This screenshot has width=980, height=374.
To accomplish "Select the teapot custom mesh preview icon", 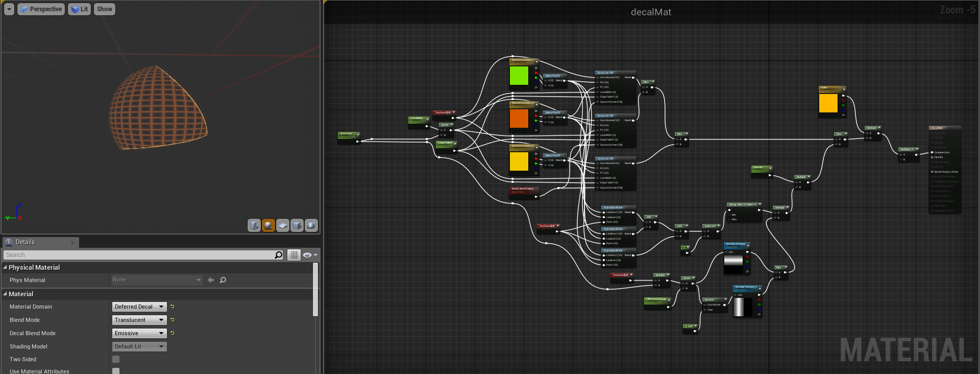I will [311, 225].
